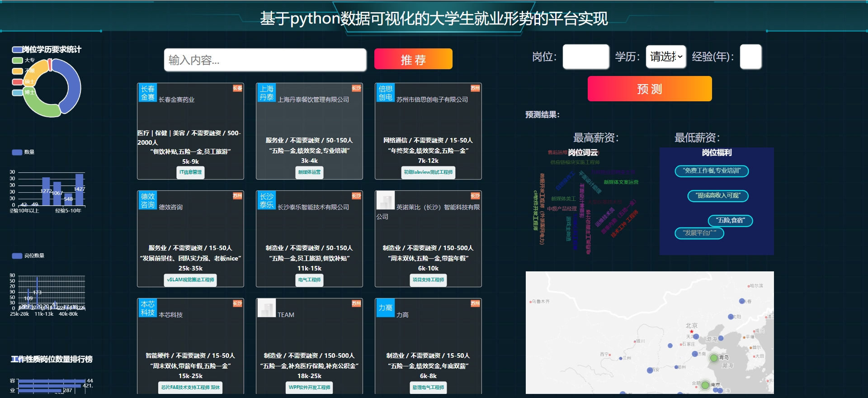Screen dimensions: 868x398
Task: Click the 助理电气工程师 job tag
Action: point(428,387)
